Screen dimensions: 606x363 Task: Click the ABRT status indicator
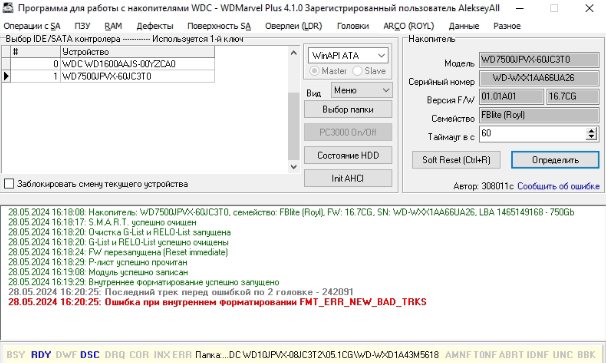(x=512, y=354)
